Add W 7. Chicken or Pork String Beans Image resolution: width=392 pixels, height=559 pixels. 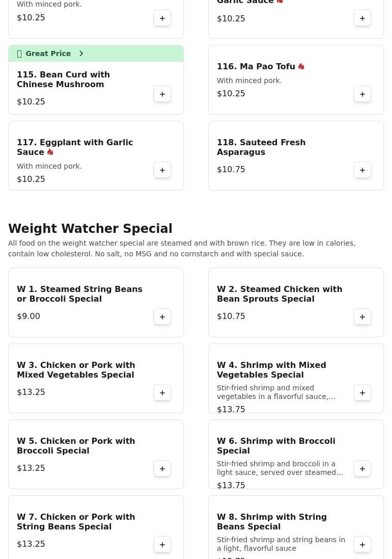pyautogui.click(x=162, y=544)
